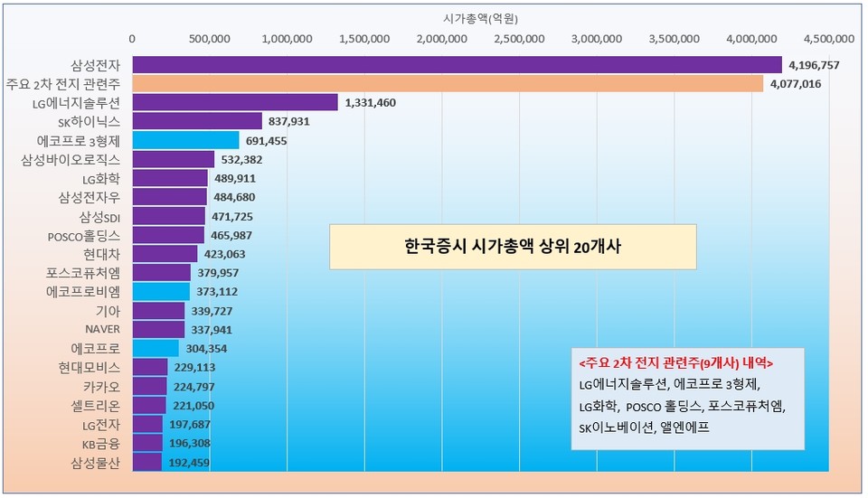Click the category label 삼성물산

coord(95,463)
